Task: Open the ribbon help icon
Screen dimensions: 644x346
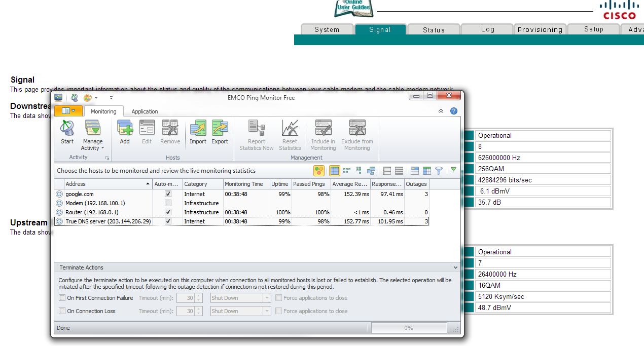Action: [454, 111]
